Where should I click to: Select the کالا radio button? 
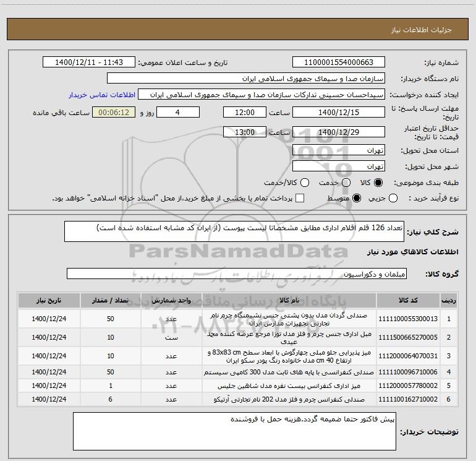378,183
